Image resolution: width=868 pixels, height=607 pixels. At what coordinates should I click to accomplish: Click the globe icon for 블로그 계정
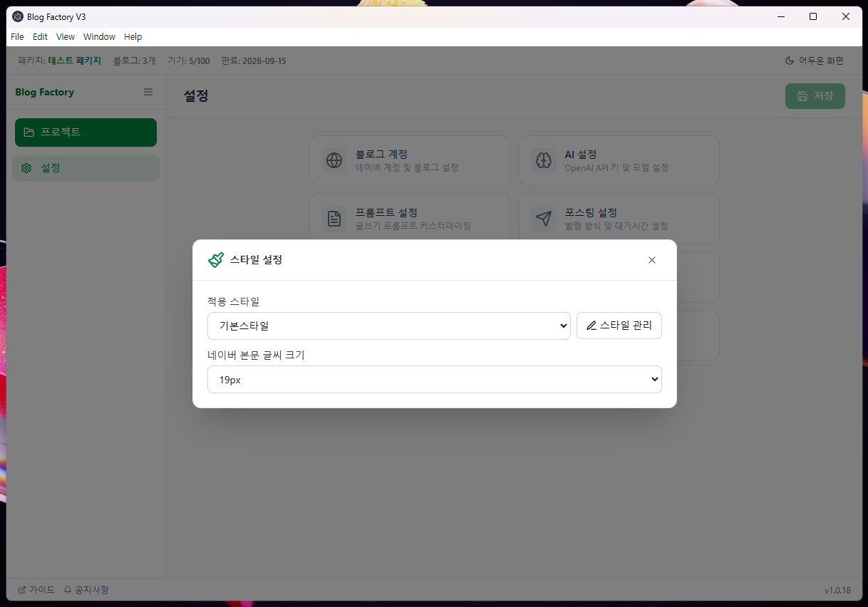(x=334, y=160)
